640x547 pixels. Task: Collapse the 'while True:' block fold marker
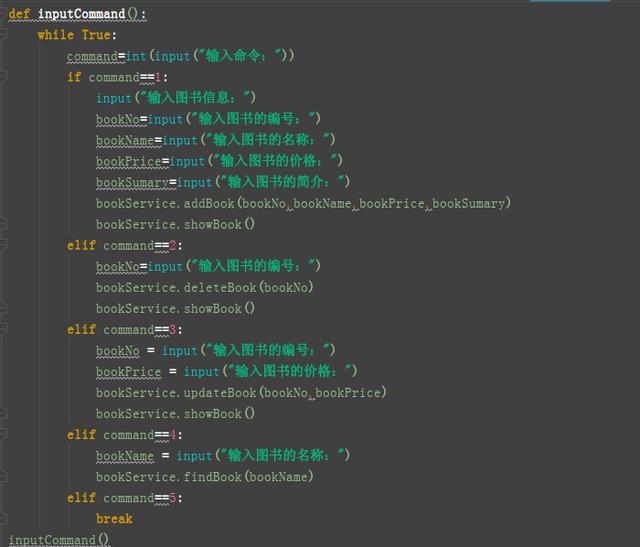(x=3, y=34)
